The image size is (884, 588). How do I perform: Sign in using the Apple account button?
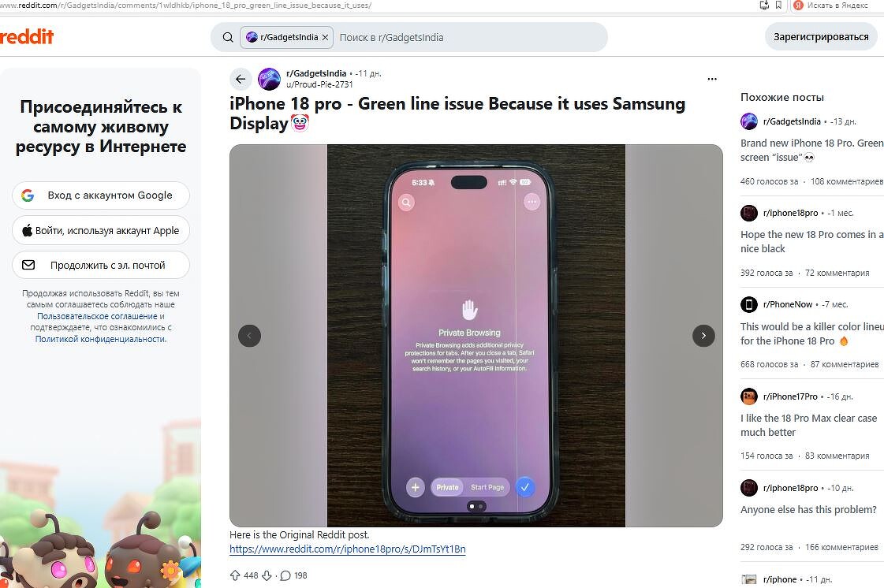pyautogui.click(x=101, y=230)
